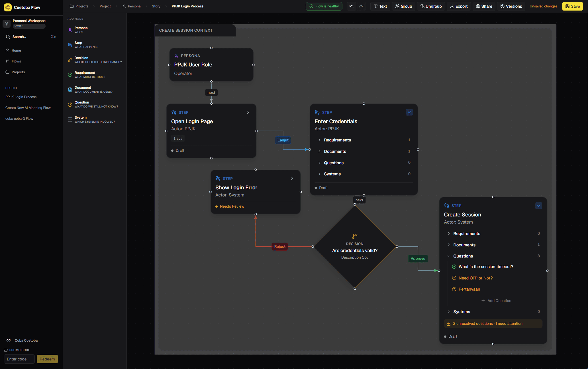Click the decision branch icon inside diamond node

[355, 236]
